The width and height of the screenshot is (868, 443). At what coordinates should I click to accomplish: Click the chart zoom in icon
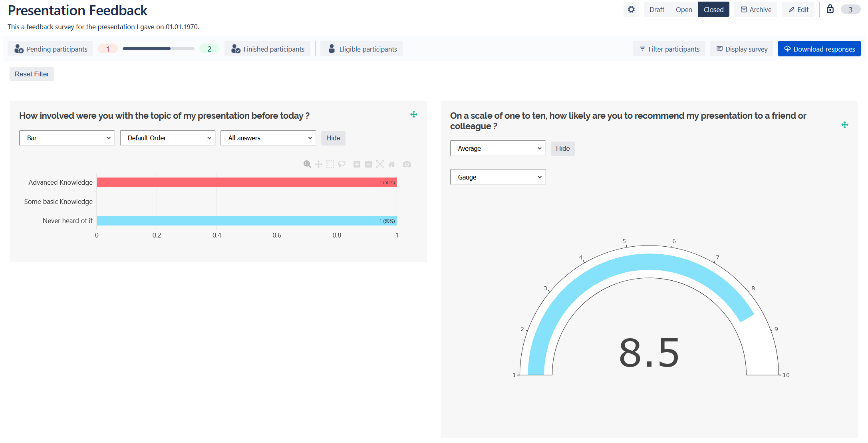(357, 164)
